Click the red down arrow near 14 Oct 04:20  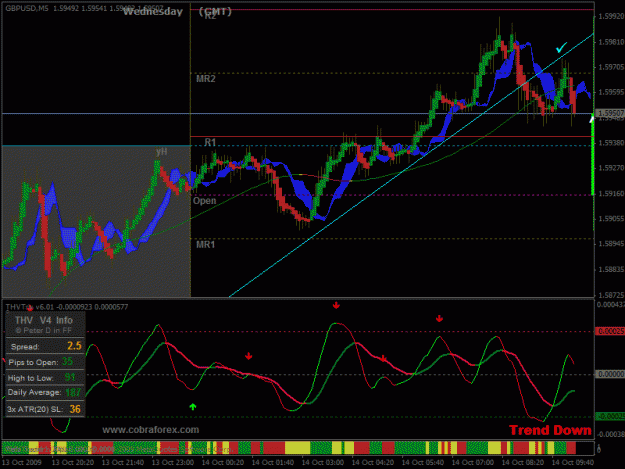383,359
